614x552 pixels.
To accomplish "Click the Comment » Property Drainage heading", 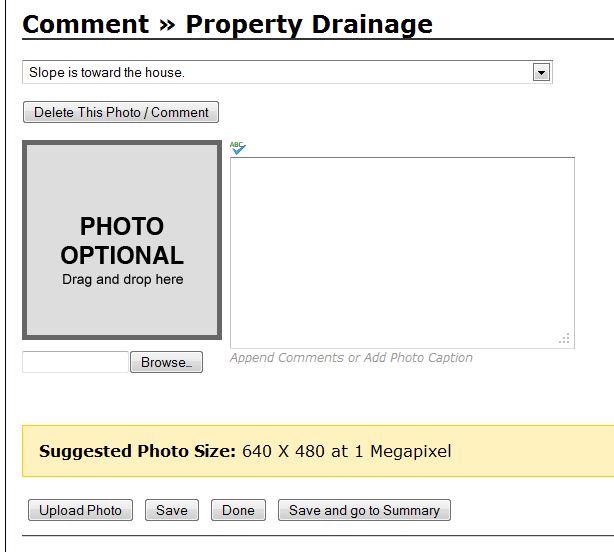I will coord(228,24).
